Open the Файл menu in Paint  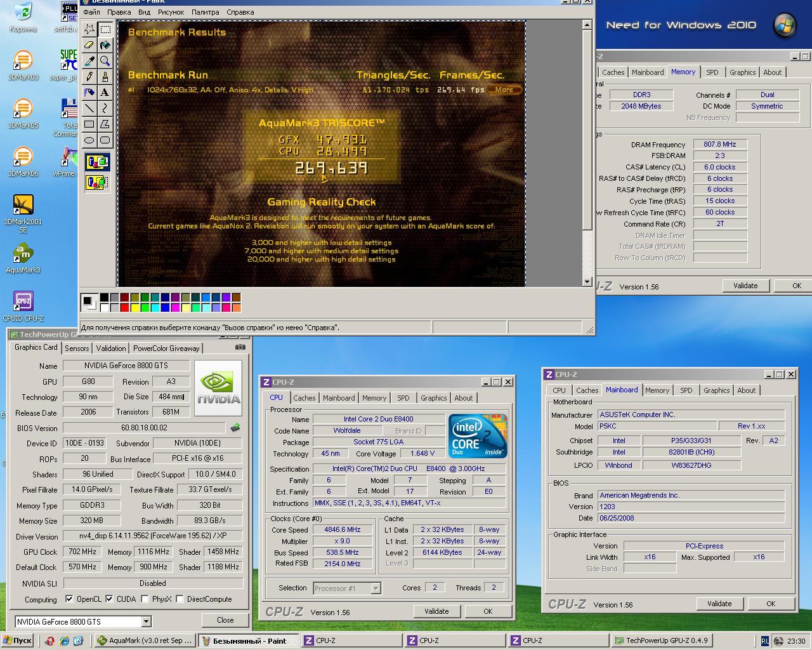click(x=91, y=12)
